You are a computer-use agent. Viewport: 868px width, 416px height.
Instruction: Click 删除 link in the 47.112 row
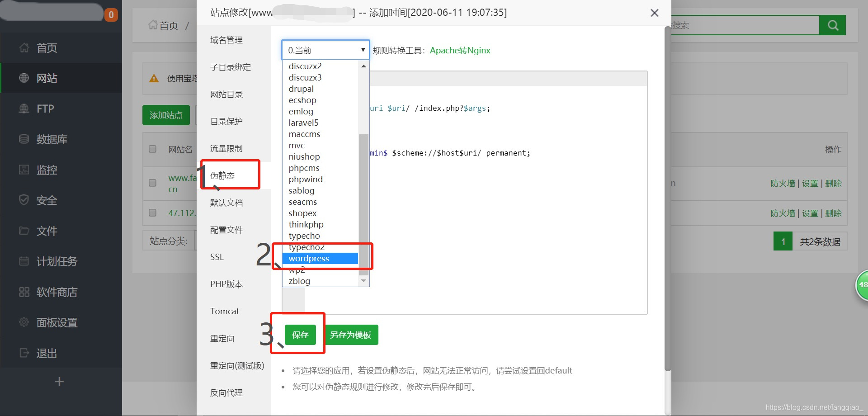click(833, 213)
